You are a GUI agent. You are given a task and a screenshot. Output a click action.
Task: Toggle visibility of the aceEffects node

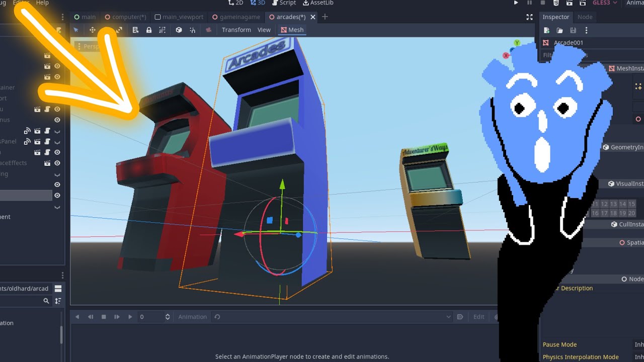(57, 163)
